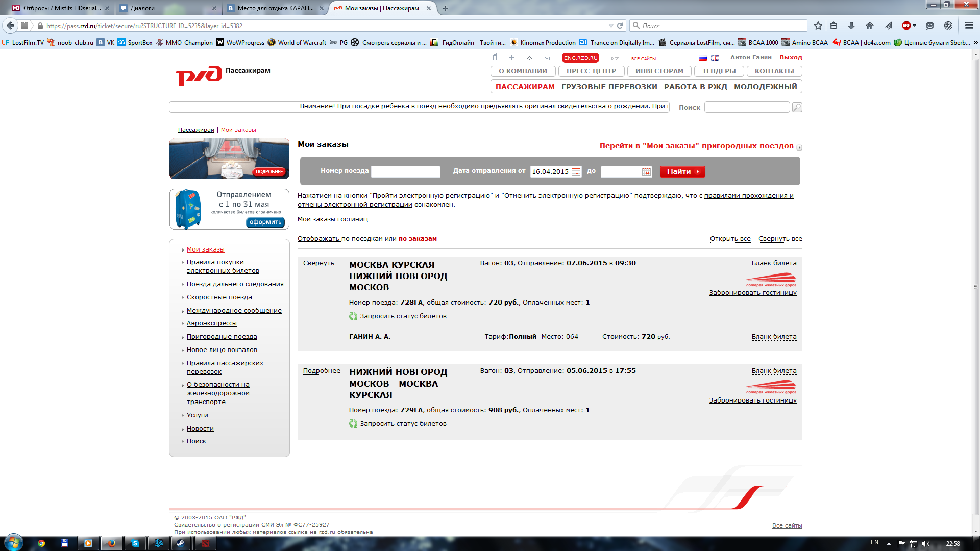Open Dota 2 from the taskbar

click(x=205, y=543)
